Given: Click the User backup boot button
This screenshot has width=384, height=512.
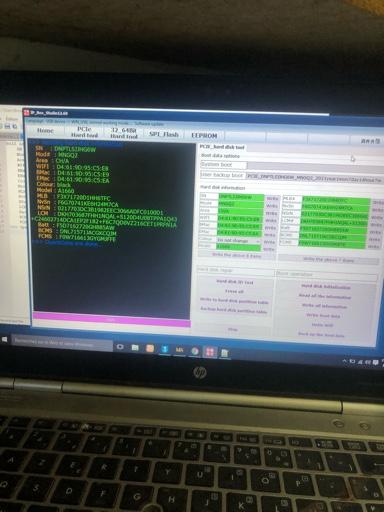Looking at the screenshot, I should coord(222,175).
